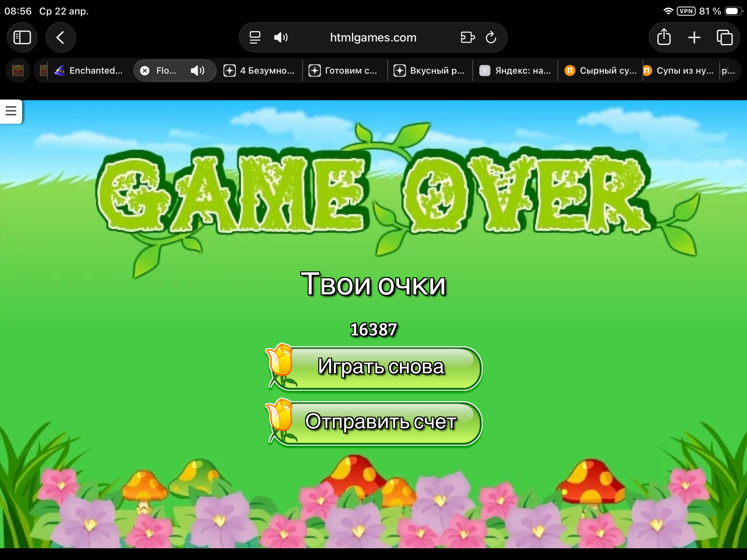Open the page reader menu icon
Screen dimensions: 747x560
tap(255, 37)
